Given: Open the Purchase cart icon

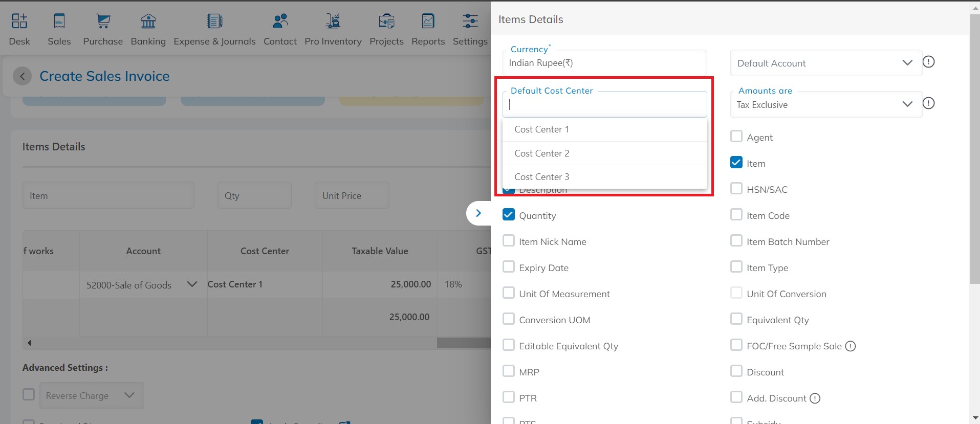Looking at the screenshot, I should [x=103, y=21].
